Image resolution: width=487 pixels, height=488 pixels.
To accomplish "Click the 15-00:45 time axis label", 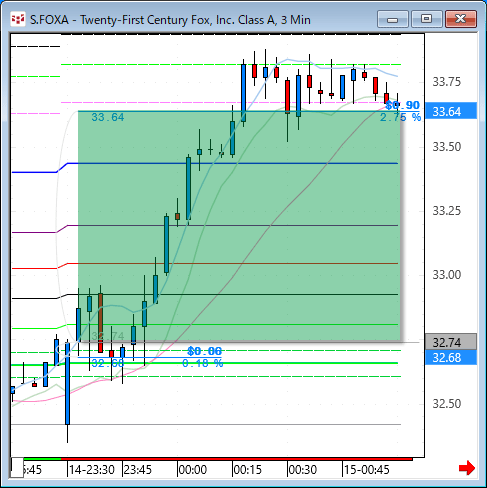I will point(367,470).
